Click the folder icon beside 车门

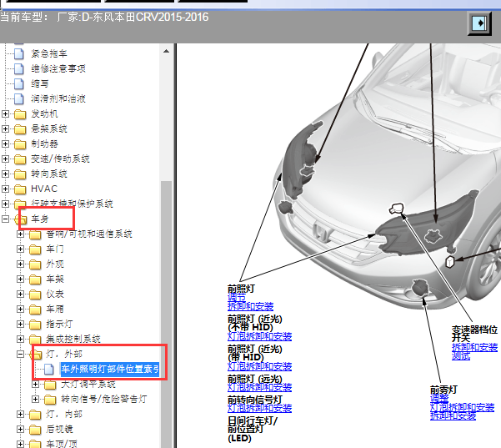pos(35,249)
